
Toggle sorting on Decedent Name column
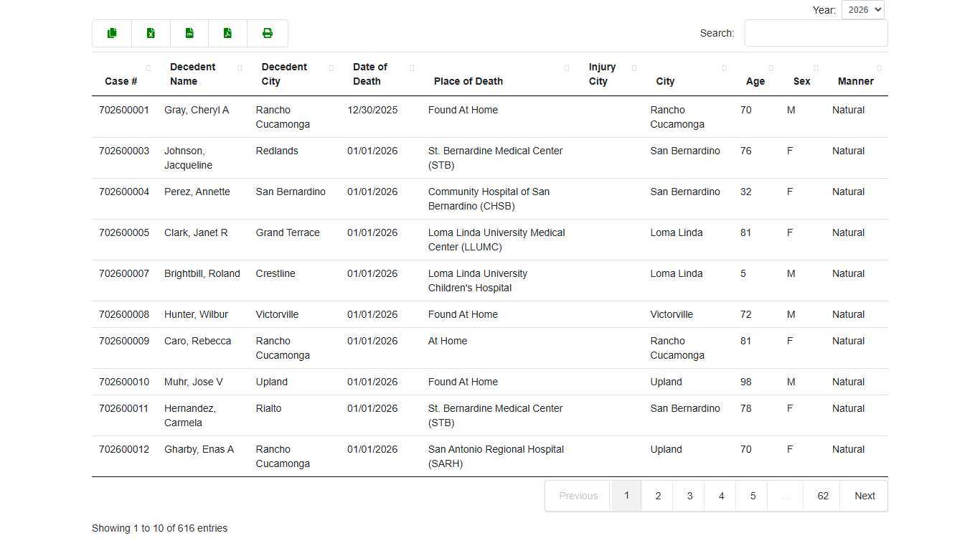pos(239,68)
